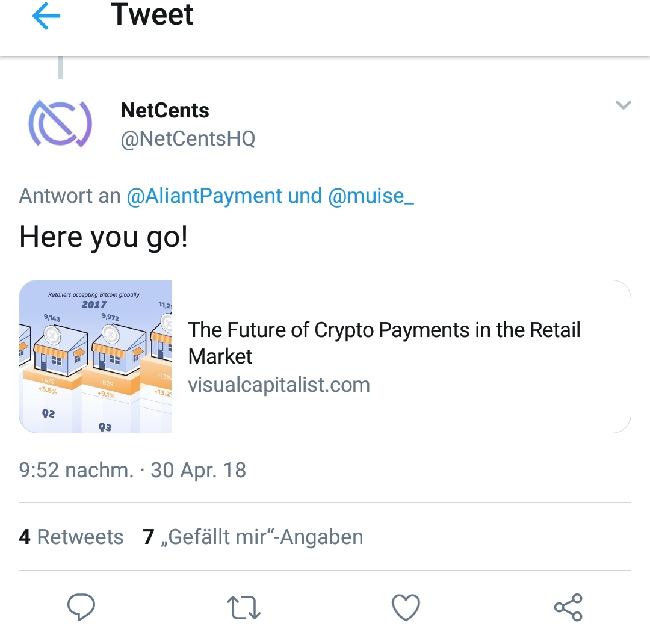Image resolution: width=650 pixels, height=644 pixels.
Task: Open the Bitcoin retailers chart thumbnail
Action: (x=96, y=355)
